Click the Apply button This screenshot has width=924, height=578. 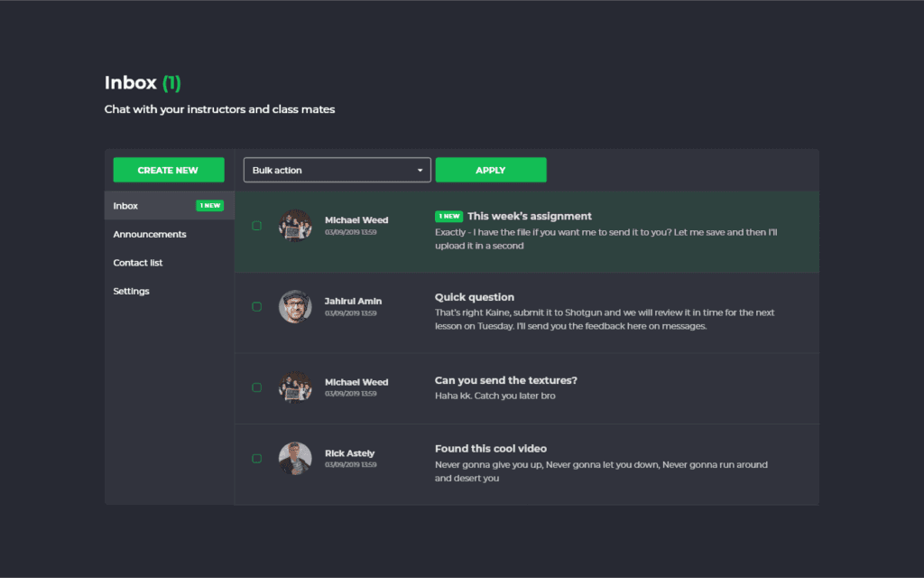(x=491, y=170)
